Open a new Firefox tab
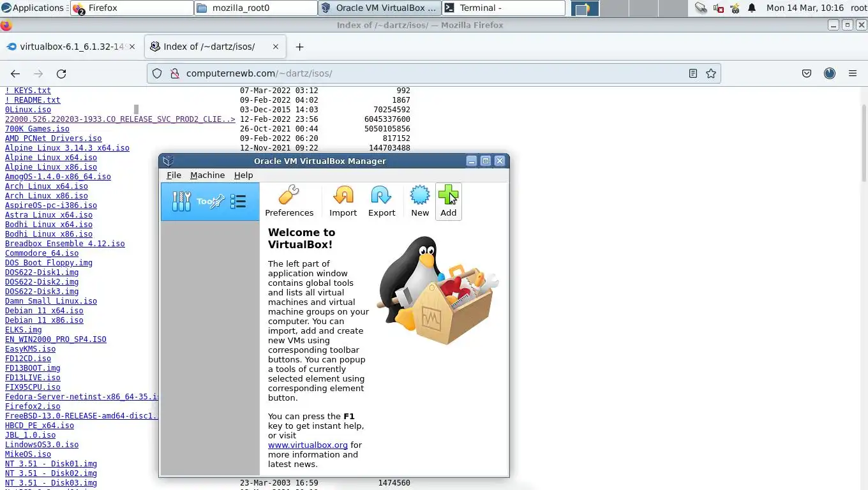The width and height of the screenshot is (868, 490). tap(299, 47)
